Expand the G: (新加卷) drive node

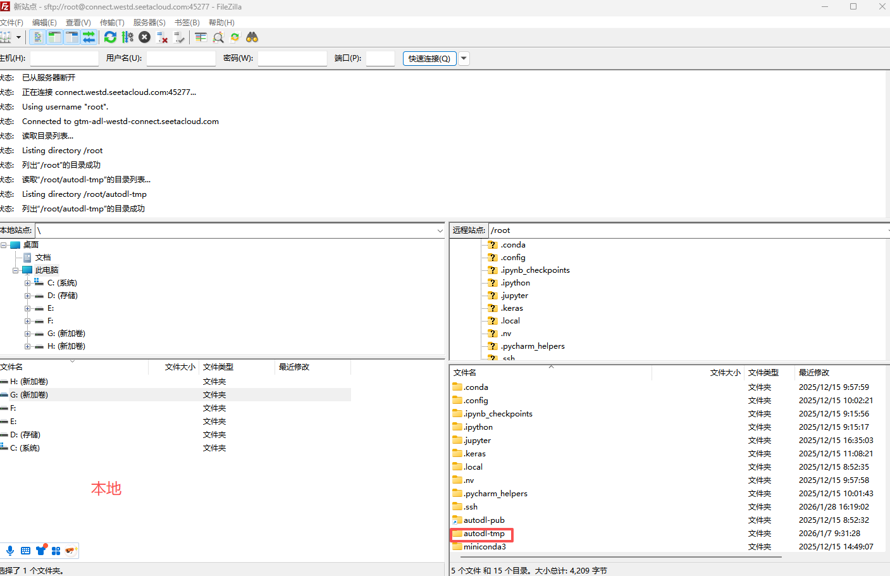(27, 334)
